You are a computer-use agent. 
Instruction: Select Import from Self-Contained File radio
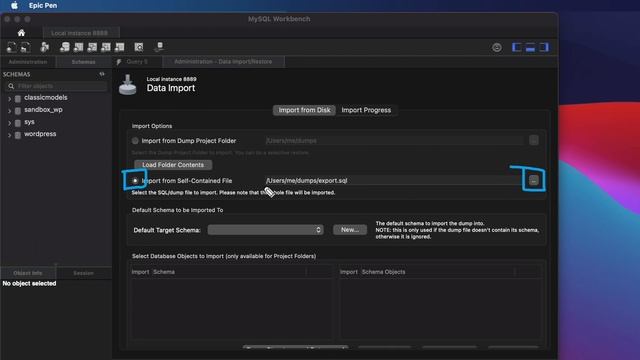(x=135, y=181)
